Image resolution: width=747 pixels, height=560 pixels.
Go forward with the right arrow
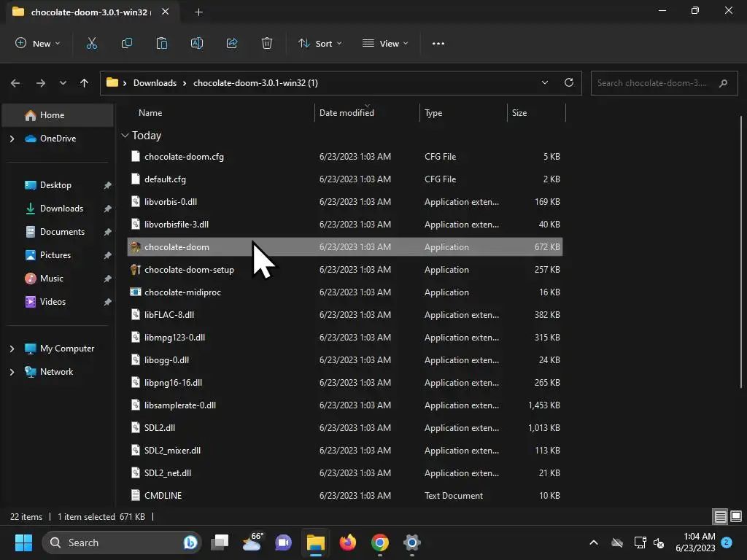pos(41,83)
